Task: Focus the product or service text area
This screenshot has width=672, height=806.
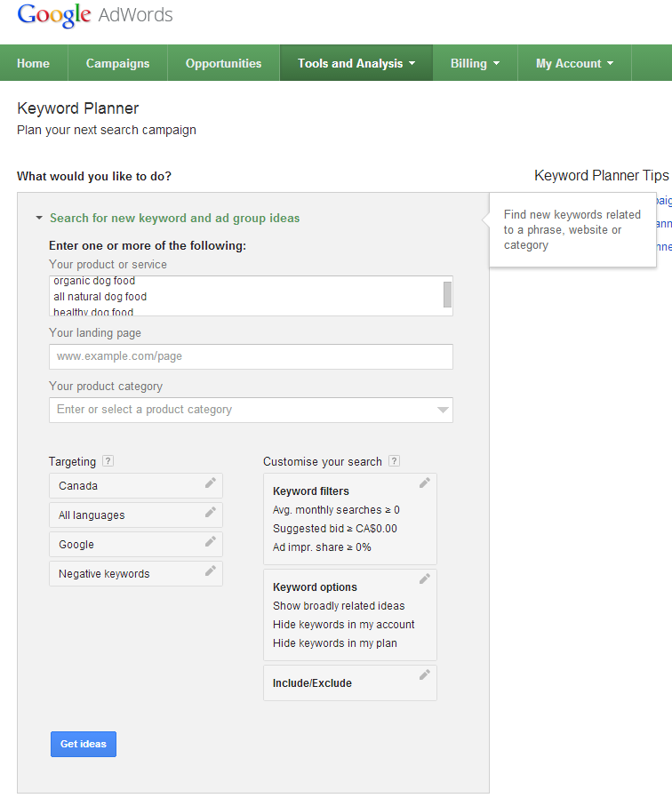Action: tap(251, 296)
